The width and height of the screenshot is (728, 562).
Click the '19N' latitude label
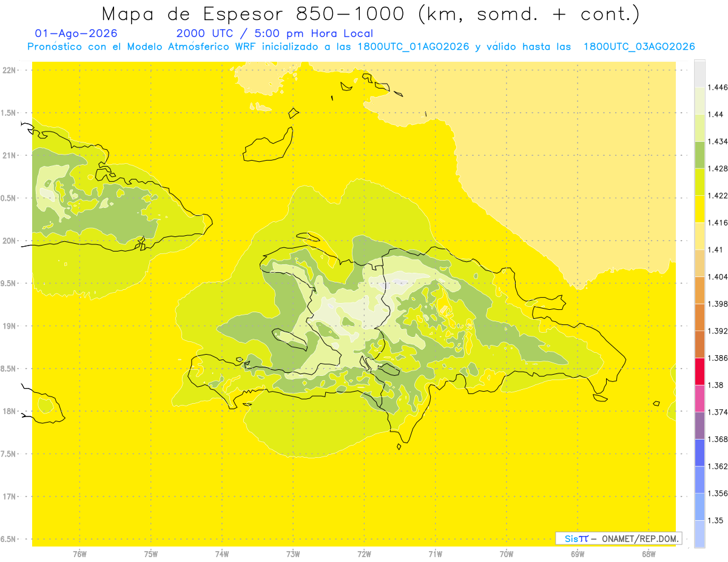[9, 326]
